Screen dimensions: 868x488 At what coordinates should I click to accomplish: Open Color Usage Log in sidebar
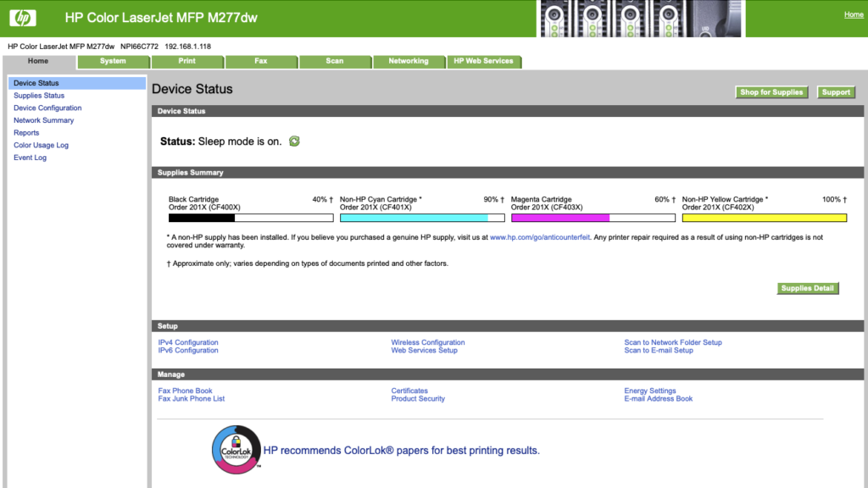[41, 145]
